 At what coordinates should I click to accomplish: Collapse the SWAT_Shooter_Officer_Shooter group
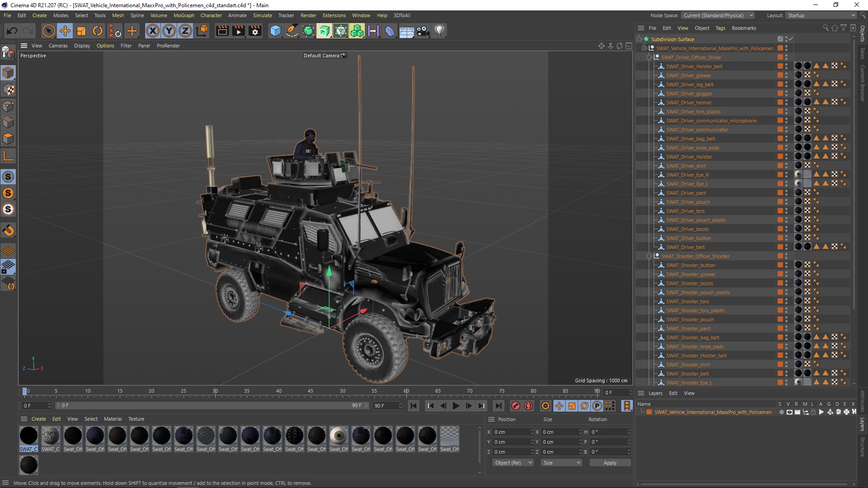649,256
